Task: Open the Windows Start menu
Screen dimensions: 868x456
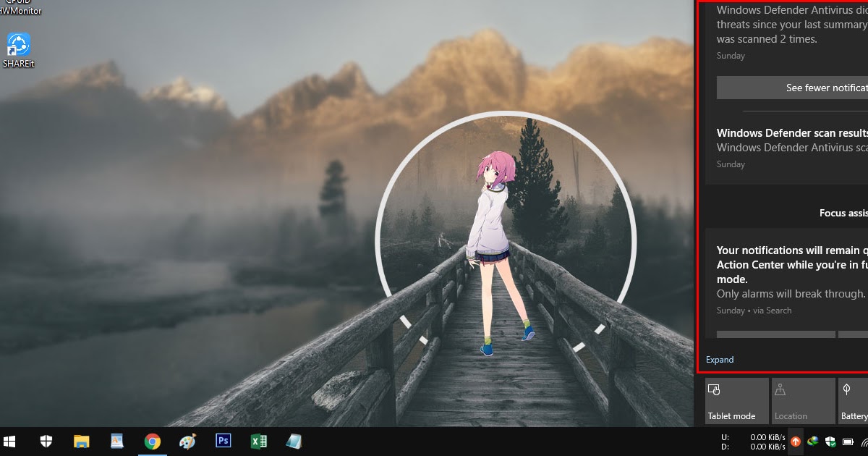Action: [x=10, y=441]
